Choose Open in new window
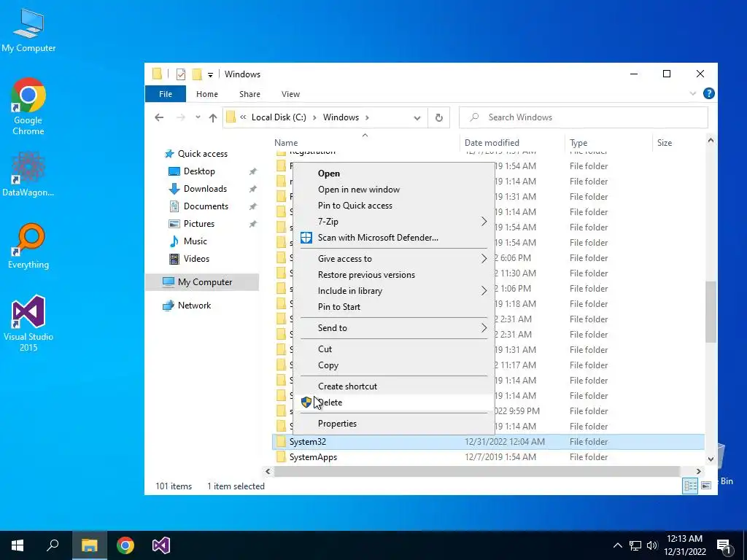Image resolution: width=747 pixels, height=560 pixels. click(x=394, y=190)
